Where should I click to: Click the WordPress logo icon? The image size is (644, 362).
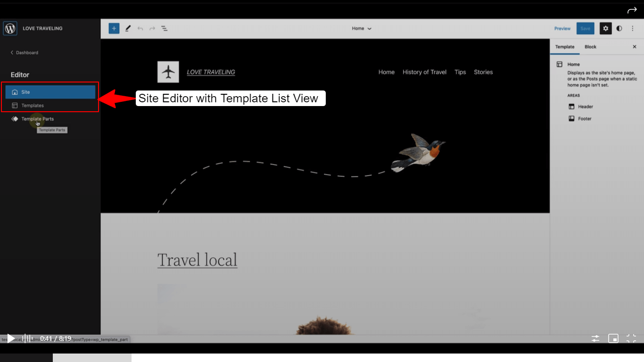10,28
